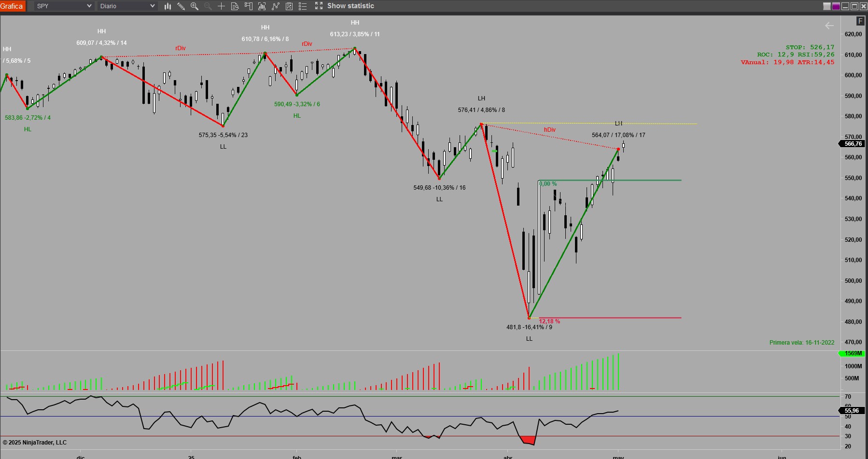Select the Grafica tab

12,6
